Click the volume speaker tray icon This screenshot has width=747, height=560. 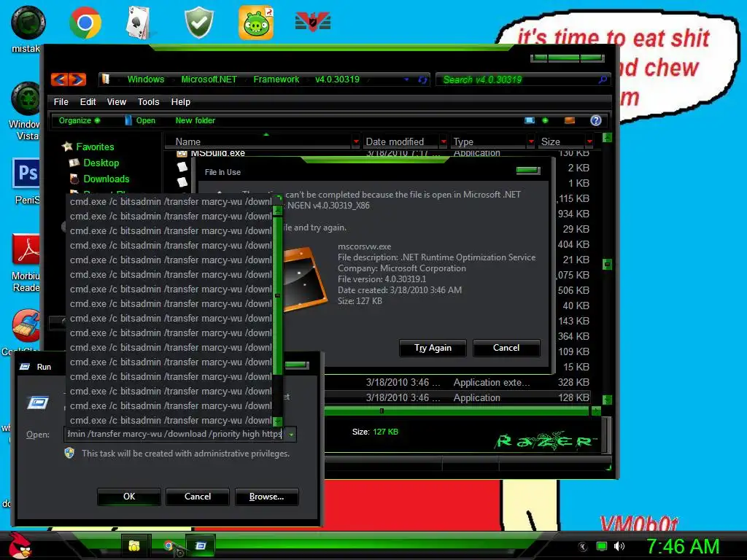[619, 546]
